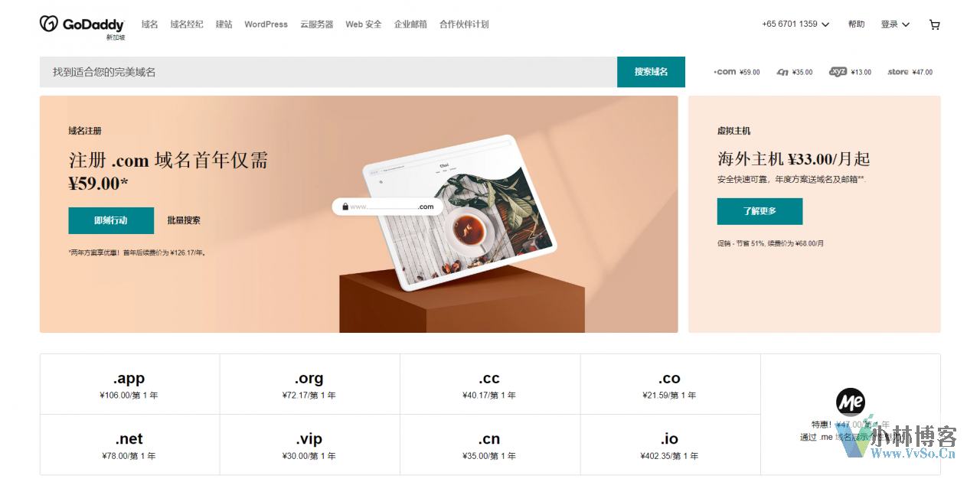Viewport: 980px width, 482px height.
Task: Choose the .xyz ¥13.00 domain badge
Action: coord(850,72)
